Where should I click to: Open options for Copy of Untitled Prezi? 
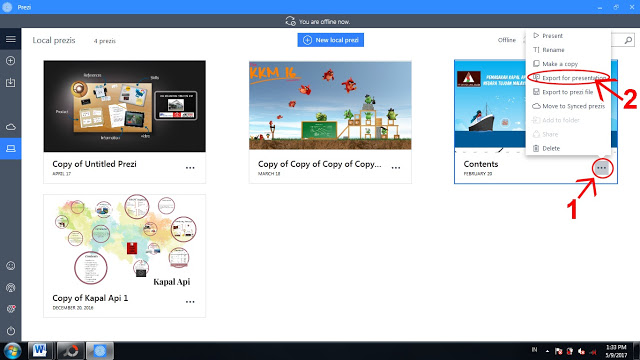click(190, 168)
